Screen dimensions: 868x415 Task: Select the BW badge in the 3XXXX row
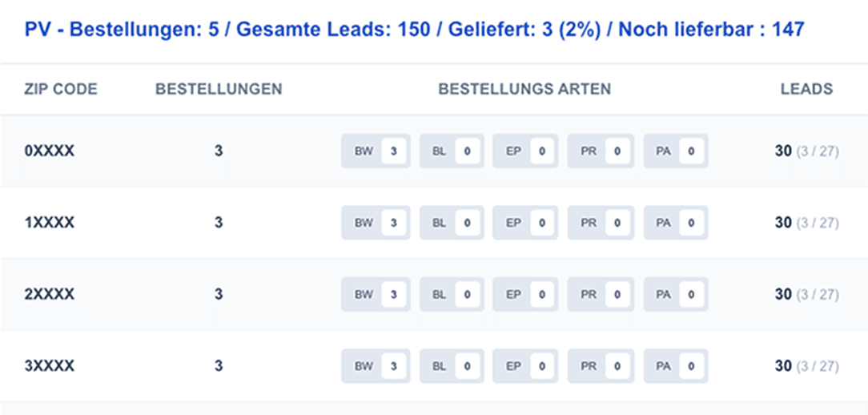(x=376, y=366)
